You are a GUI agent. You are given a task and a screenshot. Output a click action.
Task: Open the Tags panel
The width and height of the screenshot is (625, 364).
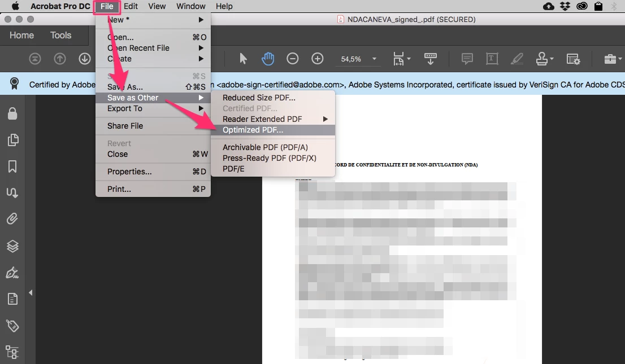(12, 326)
